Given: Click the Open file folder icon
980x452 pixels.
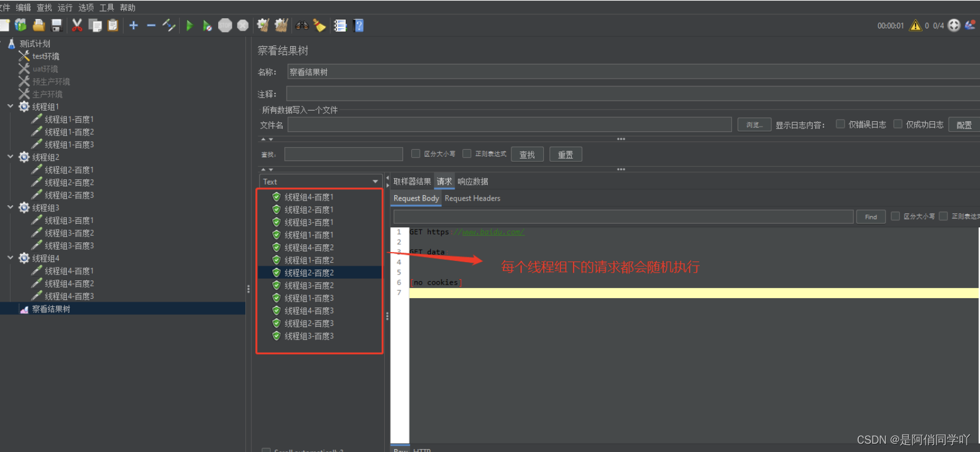Looking at the screenshot, I should (39, 25).
